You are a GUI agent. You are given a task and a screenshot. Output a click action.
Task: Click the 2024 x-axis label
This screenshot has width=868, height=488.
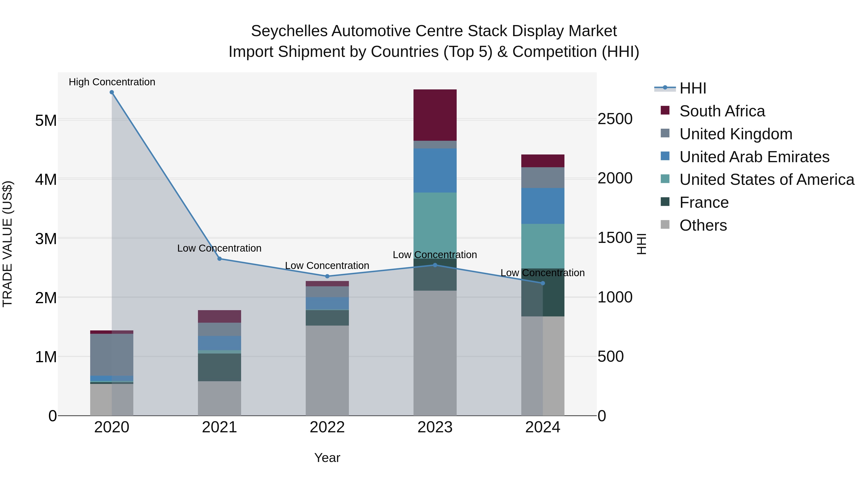(x=542, y=427)
